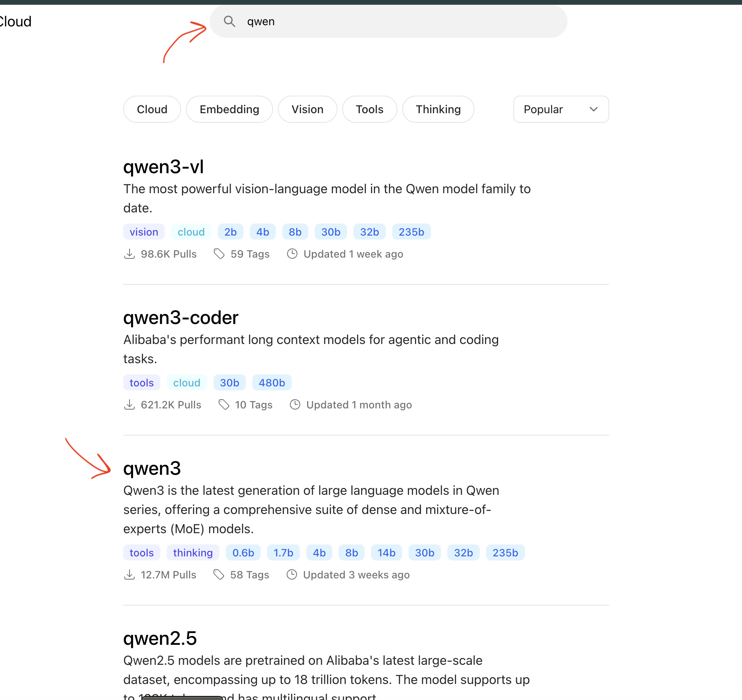This screenshot has height=700, width=742.
Task: Click the search magnifier icon
Action: click(x=229, y=22)
